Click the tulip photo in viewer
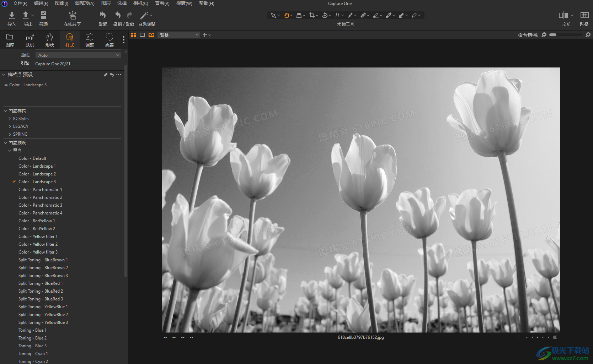 click(360, 200)
